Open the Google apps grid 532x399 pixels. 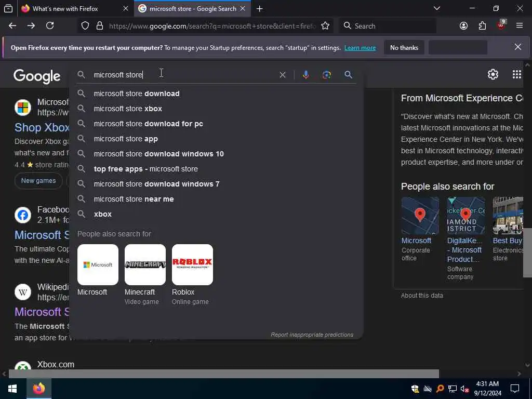[x=516, y=74]
